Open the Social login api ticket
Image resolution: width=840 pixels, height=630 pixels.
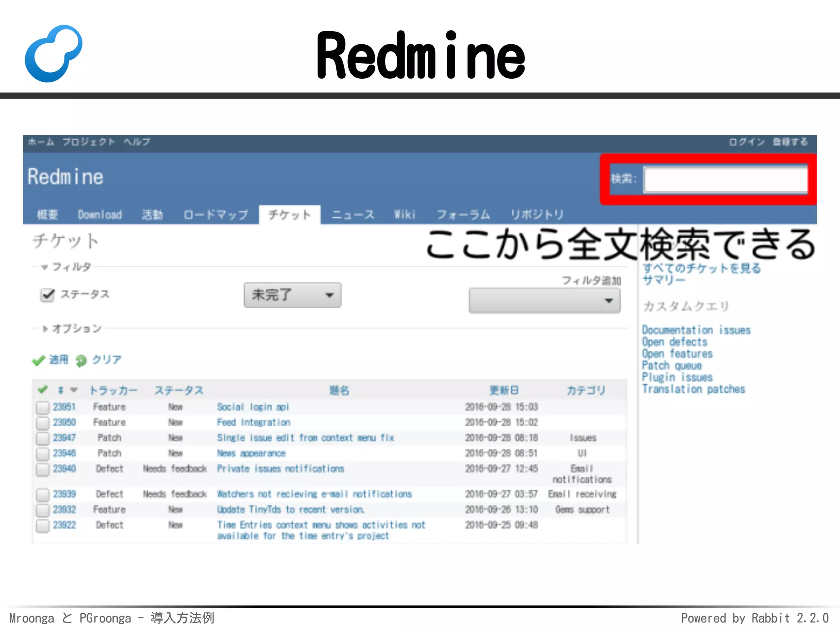point(253,407)
